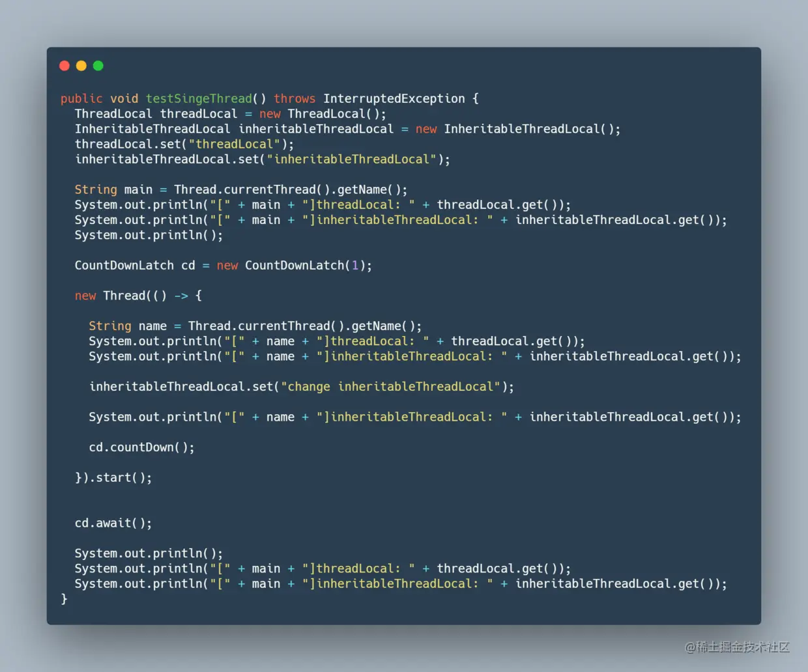Click the cd.countDown() statement
Screen dimensions: 808x672
coord(140,447)
